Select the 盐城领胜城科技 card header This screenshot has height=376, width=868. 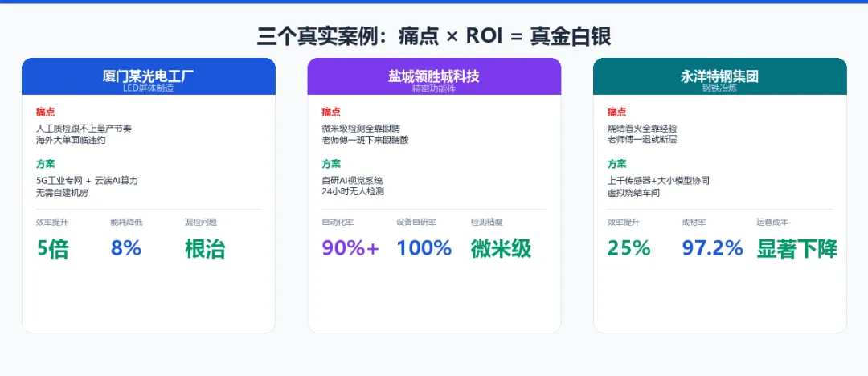click(434, 76)
